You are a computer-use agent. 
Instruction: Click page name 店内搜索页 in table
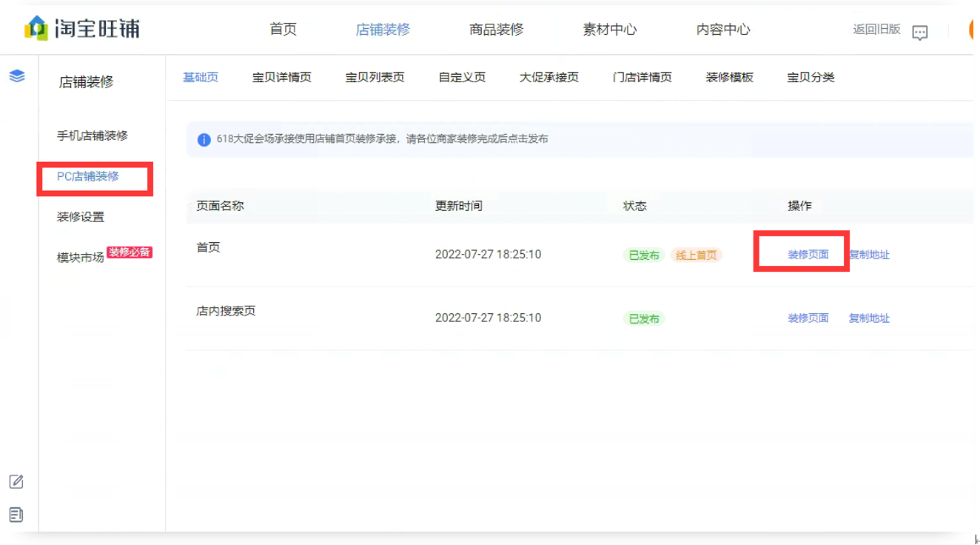coord(226,311)
